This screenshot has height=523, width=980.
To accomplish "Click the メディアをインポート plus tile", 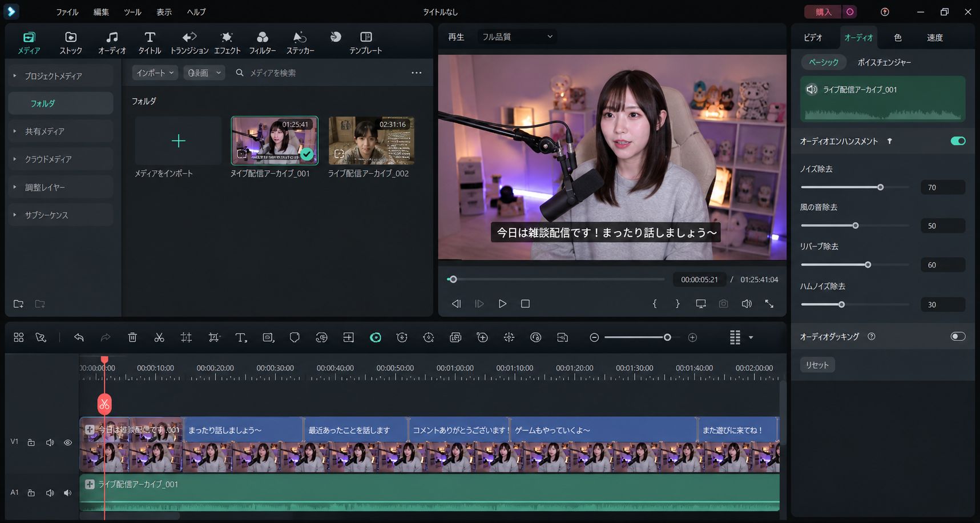I will point(179,141).
